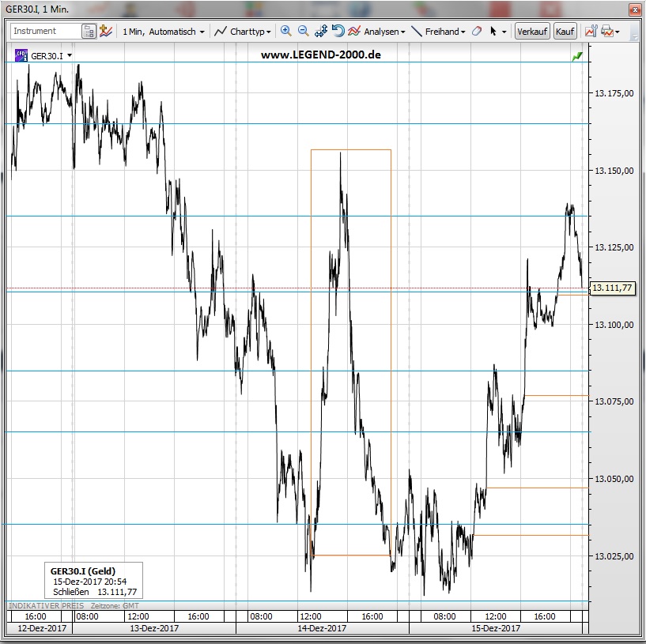646x644 pixels.
Task: Open the Charttyp dropdown
Action: pos(244,32)
